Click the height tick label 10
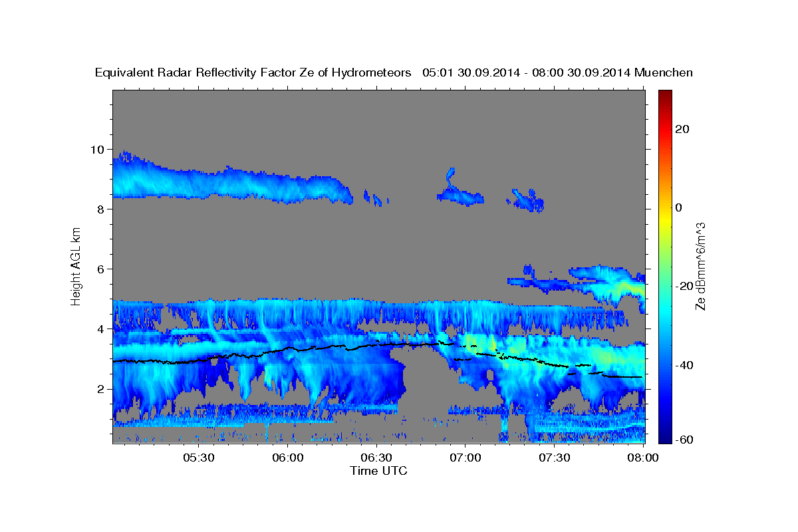Viewport: 798px width, 532px height. click(x=97, y=149)
